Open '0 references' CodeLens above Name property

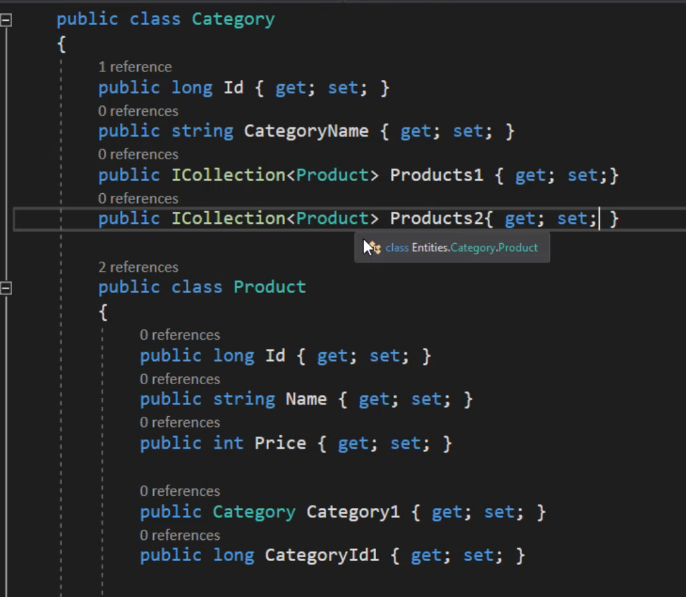[x=180, y=379]
